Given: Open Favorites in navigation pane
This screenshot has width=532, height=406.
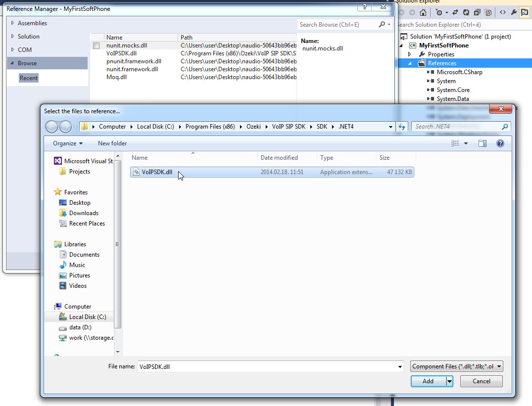Looking at the screenshot, I should point(71,192).
